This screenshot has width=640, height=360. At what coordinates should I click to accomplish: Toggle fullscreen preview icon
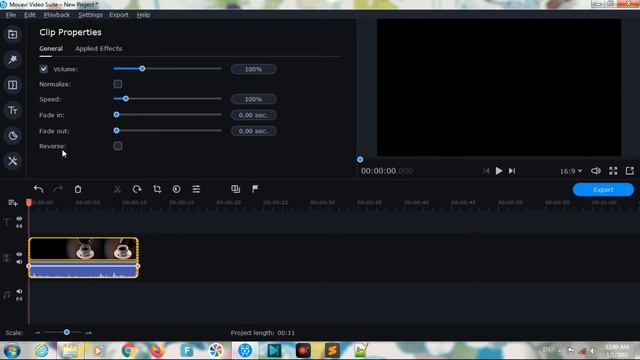(x=613, y=171)
